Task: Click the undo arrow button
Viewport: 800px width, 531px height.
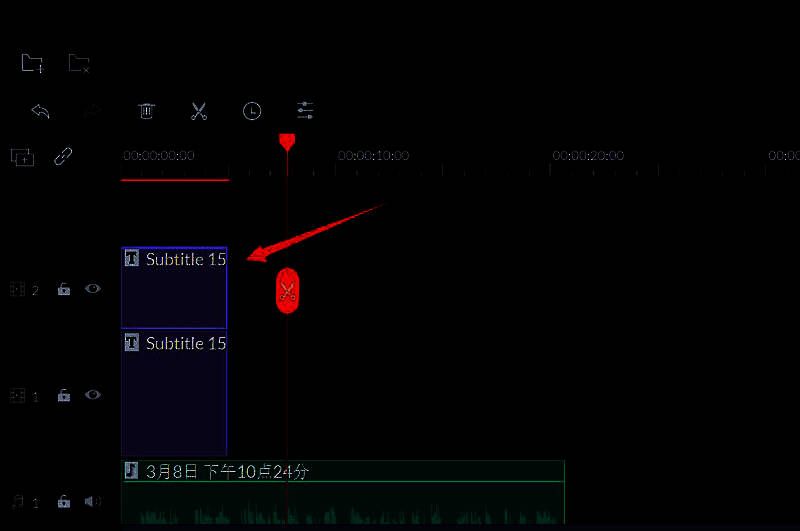Action: pos(40,111)
